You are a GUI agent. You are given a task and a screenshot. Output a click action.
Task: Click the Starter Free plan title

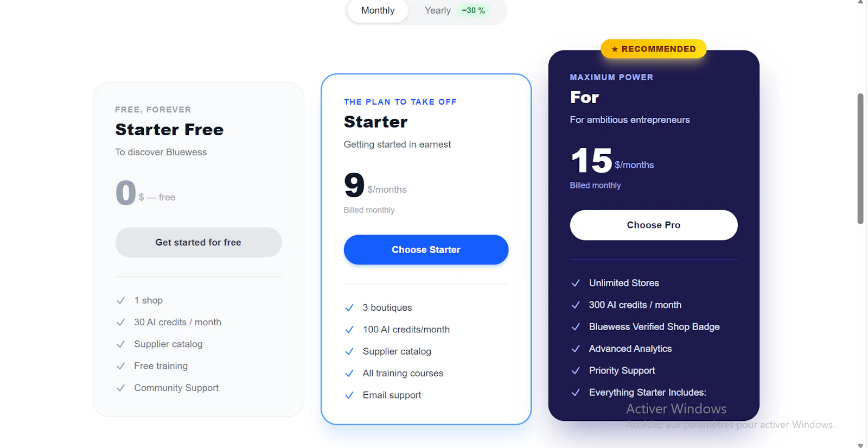(x=169, y=130)
